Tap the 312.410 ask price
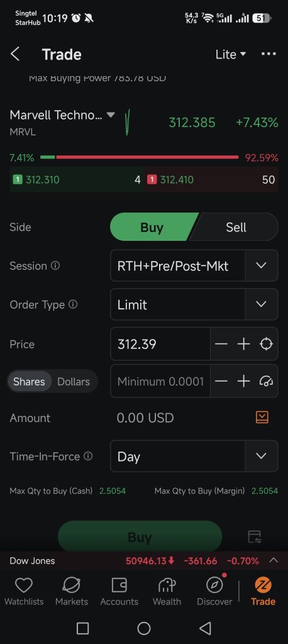This screenshot has width=288, height=644. (x=177, y=179)
